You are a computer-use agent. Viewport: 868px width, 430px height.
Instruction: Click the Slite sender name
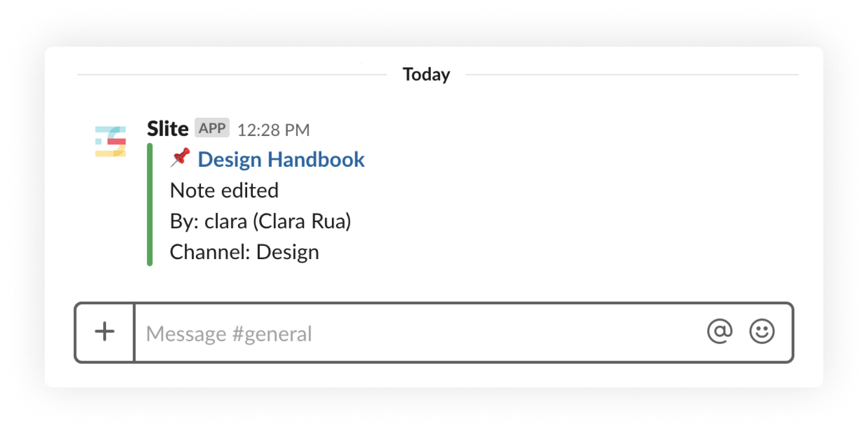coord(168,129)
